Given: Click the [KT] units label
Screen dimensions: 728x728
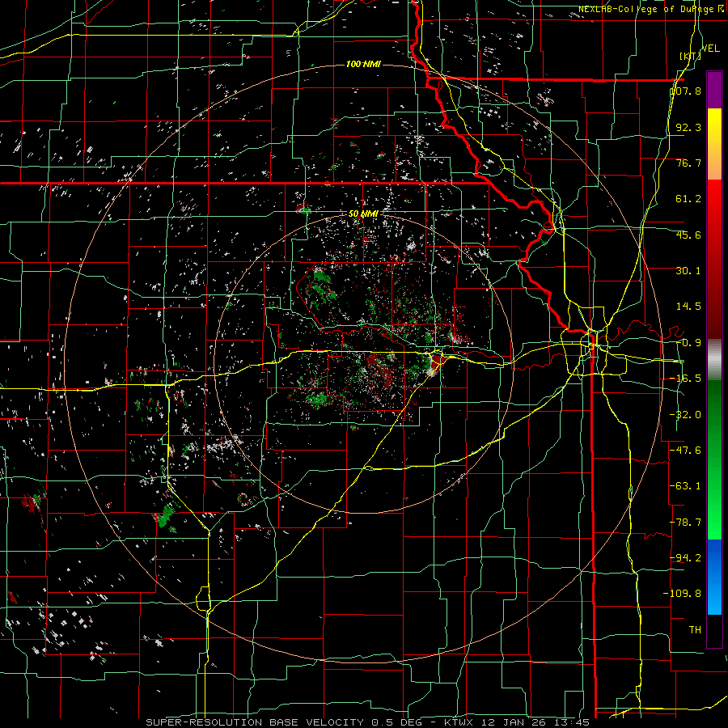Looking at the screenshot, I should pyautogui.click(x=691, y=56).
